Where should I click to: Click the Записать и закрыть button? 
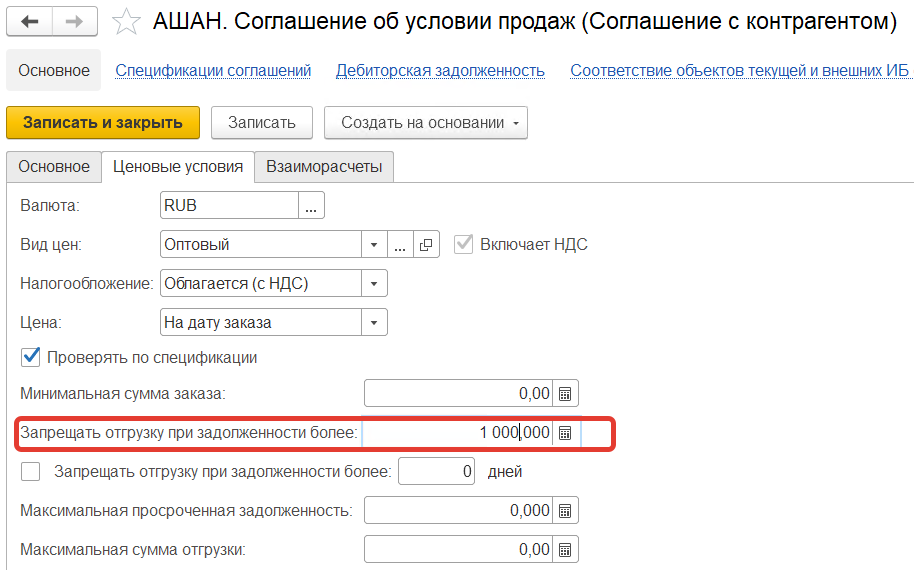click(x=103, y=123)
